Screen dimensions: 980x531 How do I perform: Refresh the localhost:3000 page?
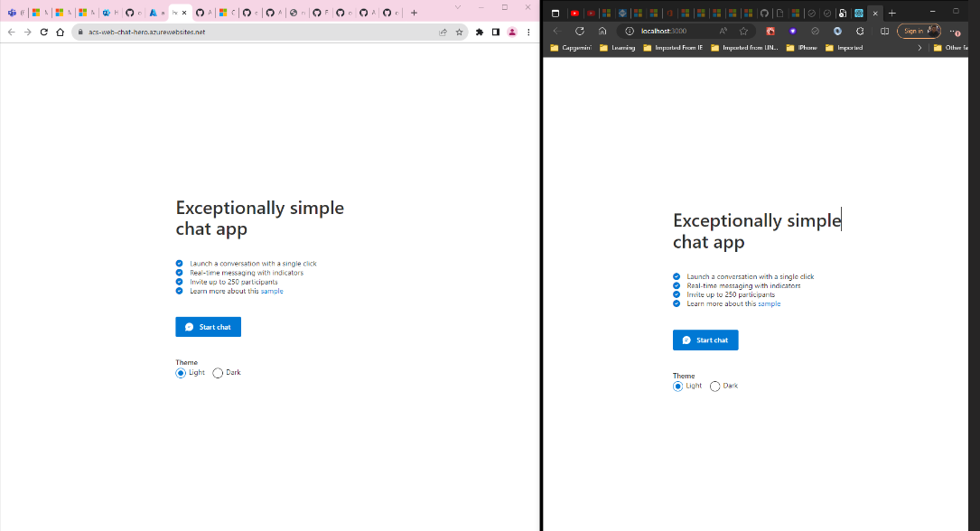tap(579, 31)
